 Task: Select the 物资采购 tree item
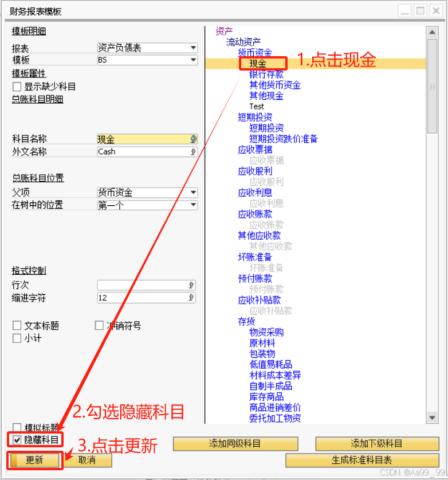coord(266,332)
